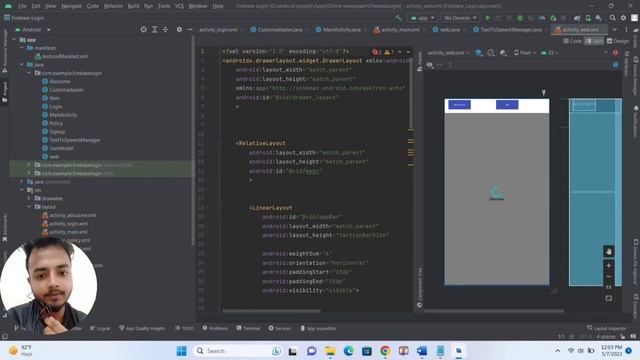Zoom to fit screen in design preview
This screenshot has height=360, width=640.
609,298
